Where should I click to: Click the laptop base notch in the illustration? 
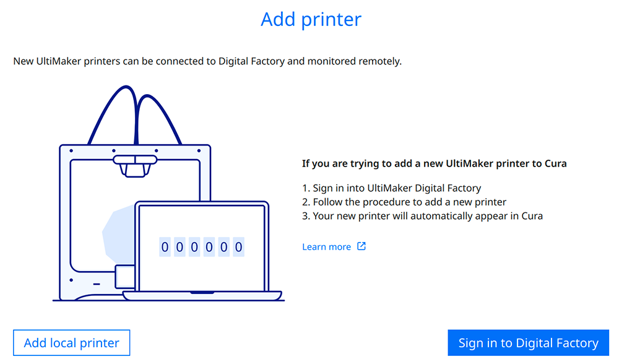(202, 293)
